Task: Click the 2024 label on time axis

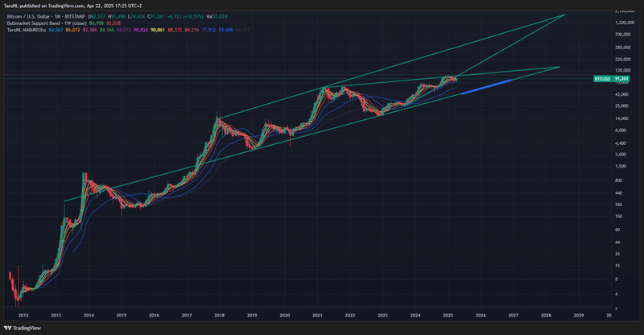Action: click(415, 315)
